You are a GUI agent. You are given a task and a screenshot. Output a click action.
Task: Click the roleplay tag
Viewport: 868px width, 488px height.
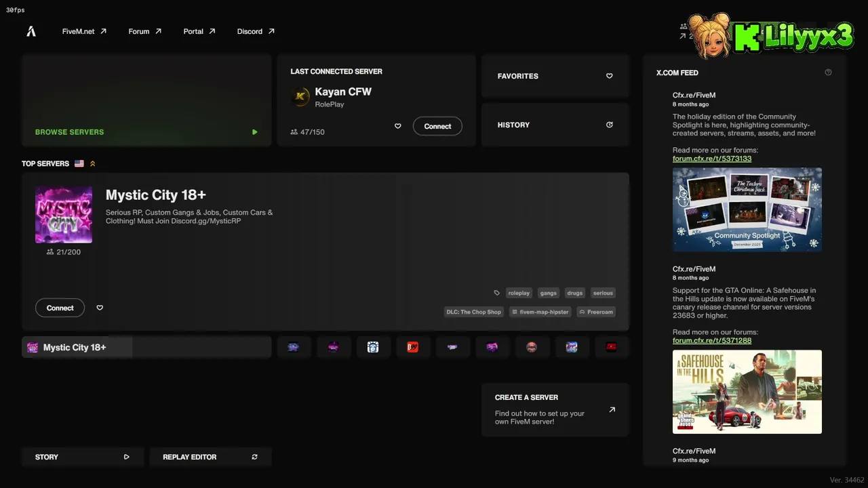[519, 293]
